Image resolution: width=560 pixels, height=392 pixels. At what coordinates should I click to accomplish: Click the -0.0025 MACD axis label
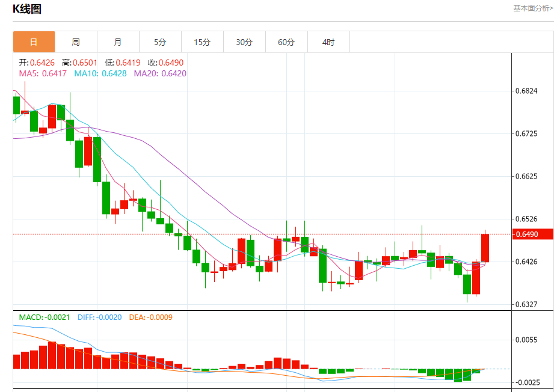click(527, 383)
